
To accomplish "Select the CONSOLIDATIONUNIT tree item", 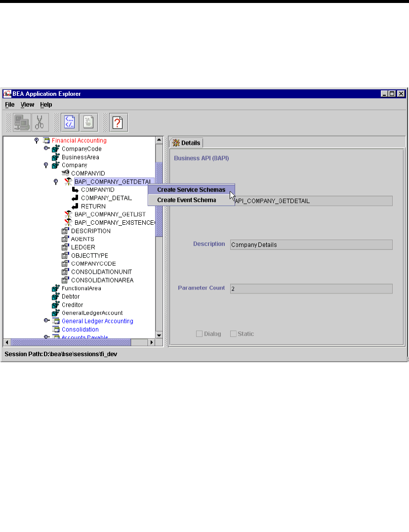I will [x=101, y=272].
